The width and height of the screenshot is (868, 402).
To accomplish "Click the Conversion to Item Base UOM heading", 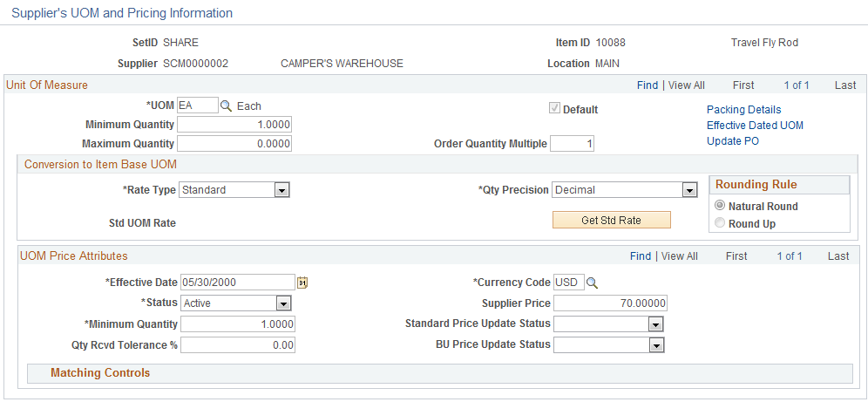I will [101, 165].
